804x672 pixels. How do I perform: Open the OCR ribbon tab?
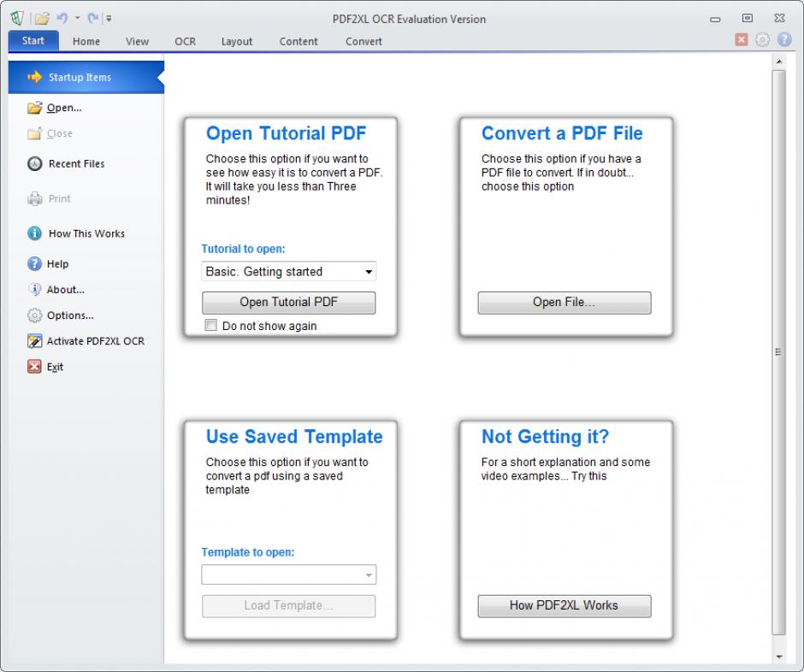tap(185, 42)
